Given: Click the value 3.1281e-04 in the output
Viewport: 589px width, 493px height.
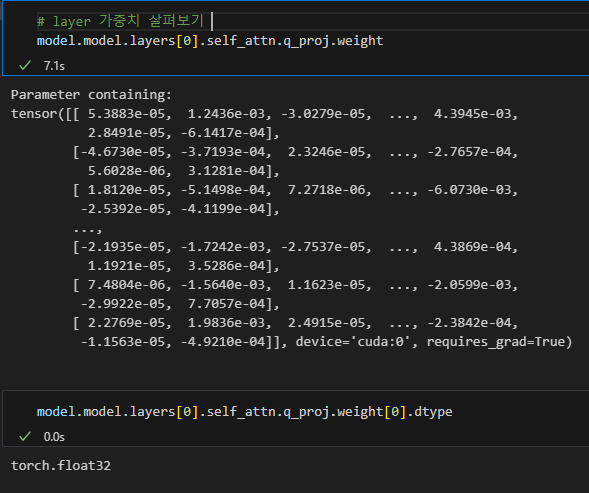Looking at the screenshot, I should [x=227, y=171].
